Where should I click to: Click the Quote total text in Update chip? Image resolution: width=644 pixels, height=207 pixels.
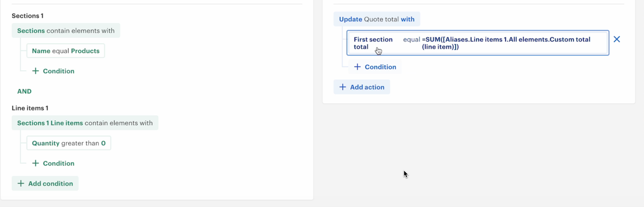point(381,19)
